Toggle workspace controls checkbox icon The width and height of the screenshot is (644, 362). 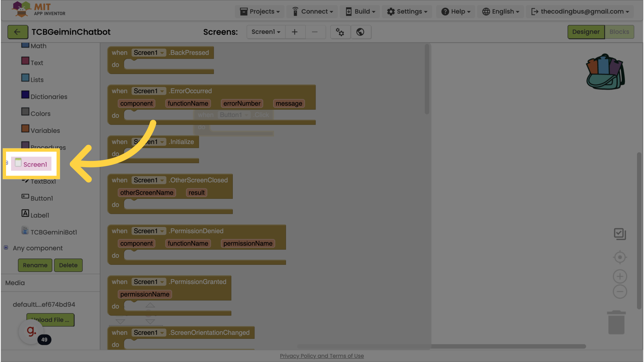[x=620, y=234]
